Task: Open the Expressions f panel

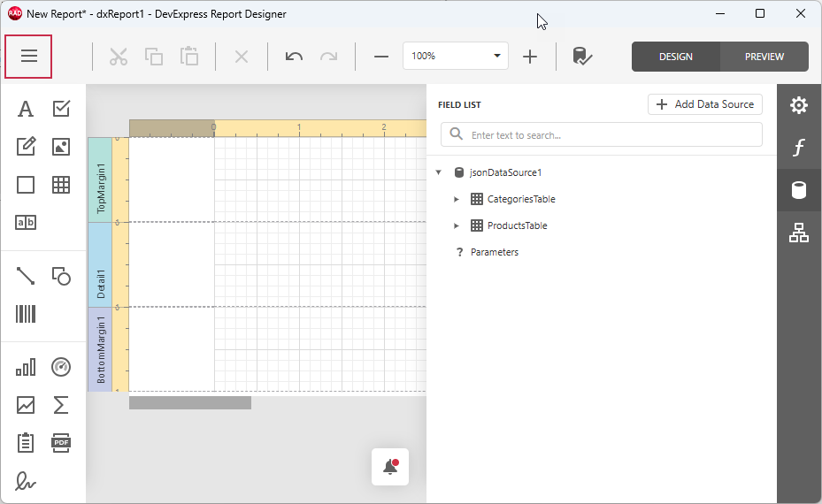Action: [798, 148]
